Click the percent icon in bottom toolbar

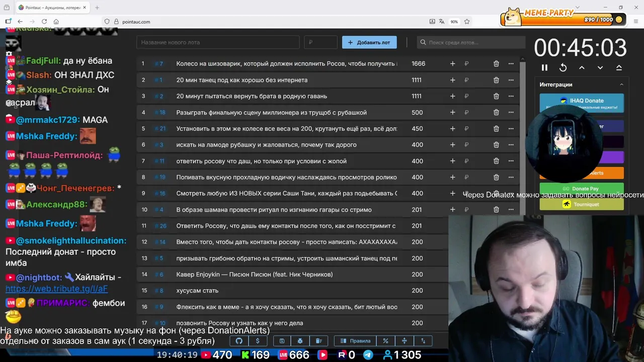(x=385, y=341)
